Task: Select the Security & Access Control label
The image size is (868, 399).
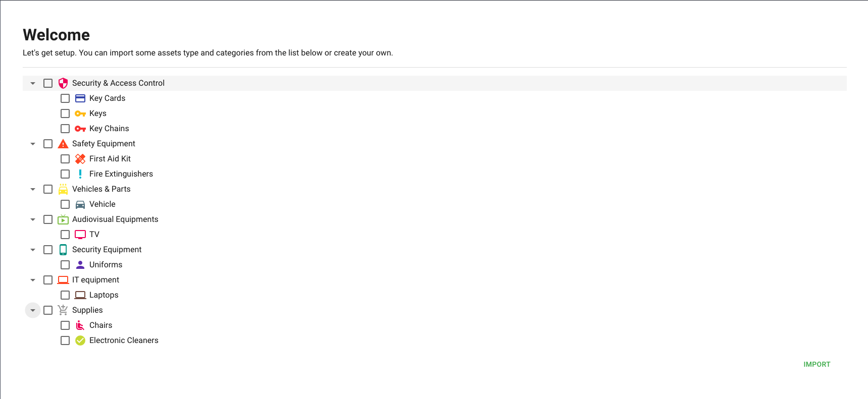Action: coord(118,83)
